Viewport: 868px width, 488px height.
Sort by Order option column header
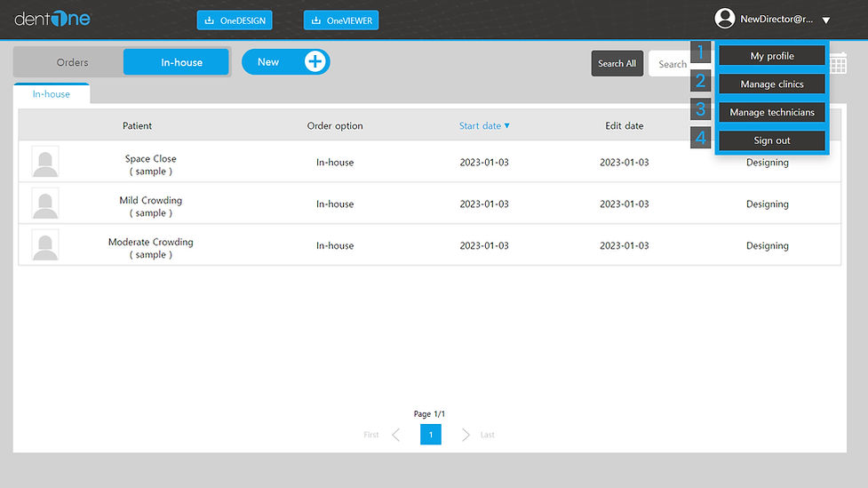pyautogui.click(x=335, y=125)
